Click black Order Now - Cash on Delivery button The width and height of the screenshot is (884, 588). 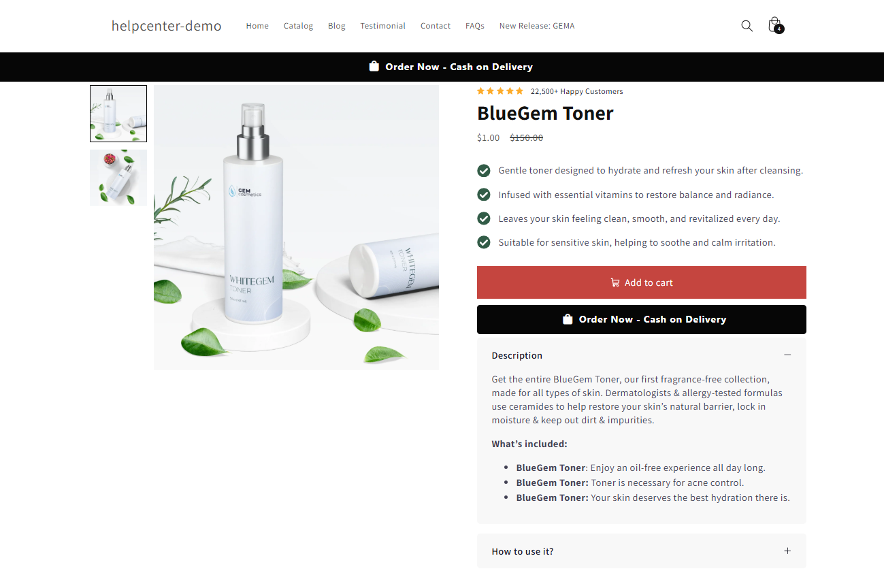click(x=642, y=319)
